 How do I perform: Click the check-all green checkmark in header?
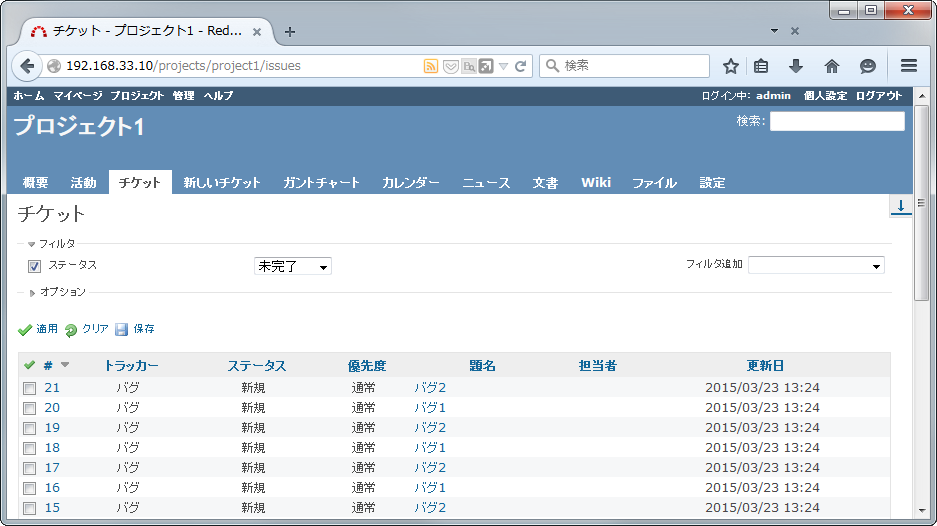[29, 365]
